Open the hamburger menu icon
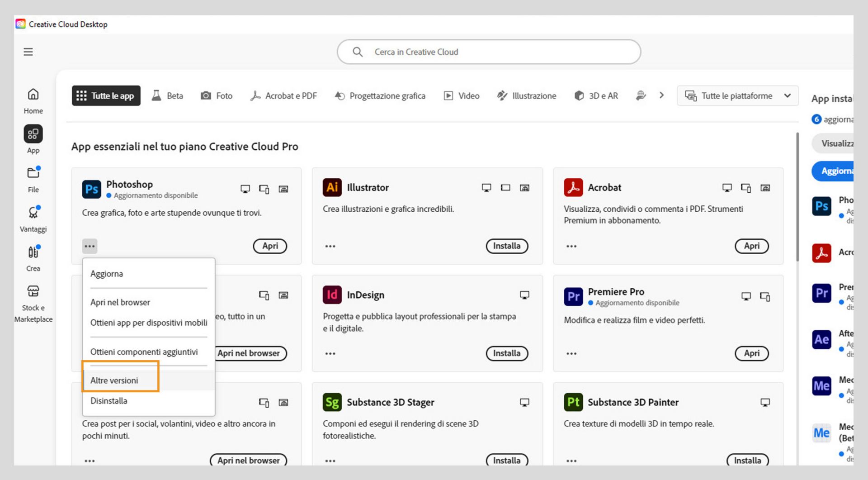The height and width of the screenshot is (480, 868). (x=28, y=52)
